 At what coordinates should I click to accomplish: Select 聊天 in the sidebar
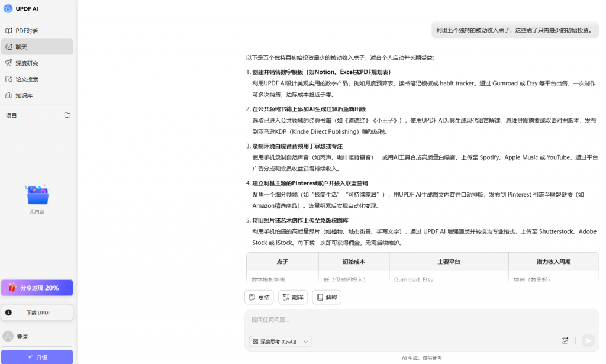pyautogui.click(x=21, y=47)
